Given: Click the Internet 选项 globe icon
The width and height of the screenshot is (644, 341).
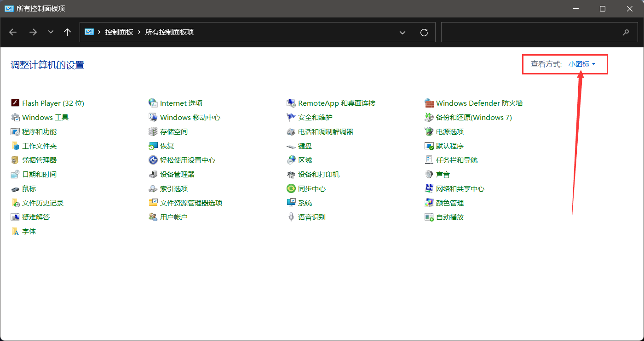Looking at the screenshot, I should coord(153,103).
